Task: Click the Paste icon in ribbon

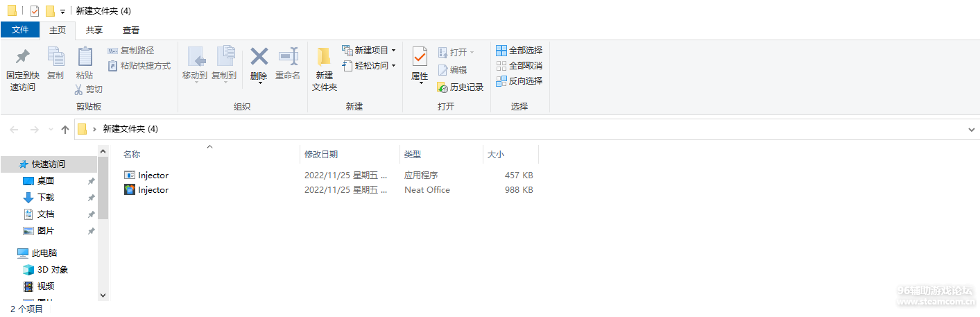Action: click(x=85, y=57)
